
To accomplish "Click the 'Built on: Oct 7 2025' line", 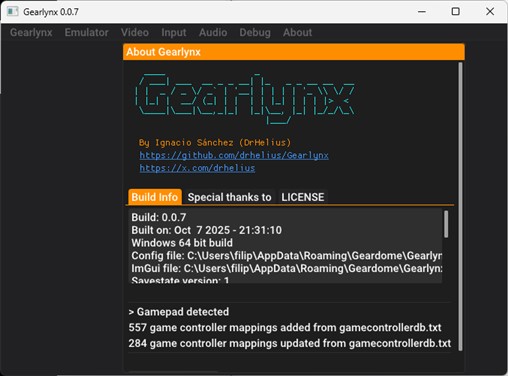I will [x=207, y=230].
